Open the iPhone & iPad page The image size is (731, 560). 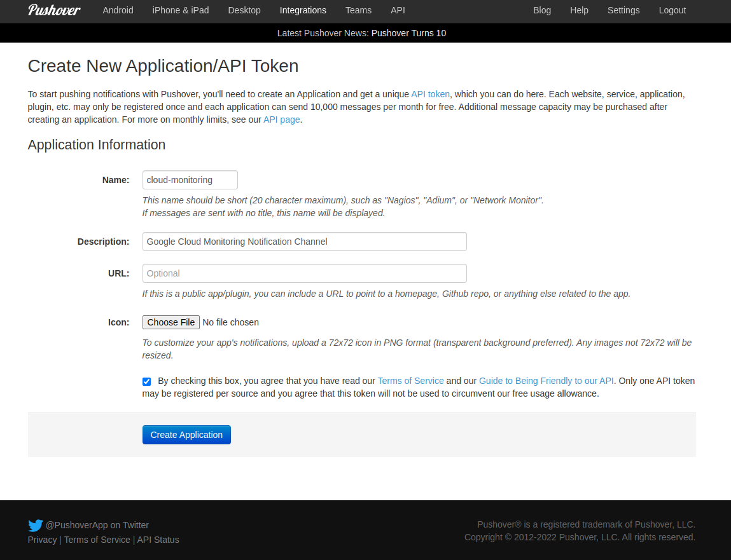181,10
